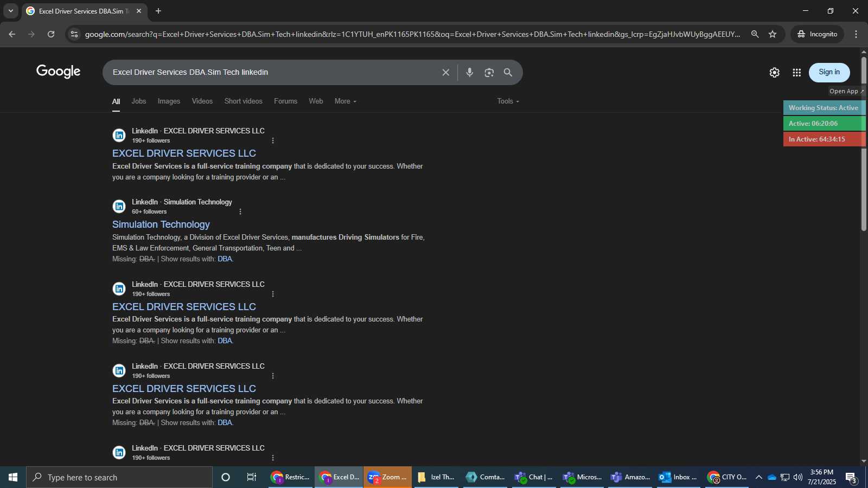The image size is (868, 488).
Task: Click LinkedIn favicon of Simulation Technology result
Action: click(x=119, y=207)
